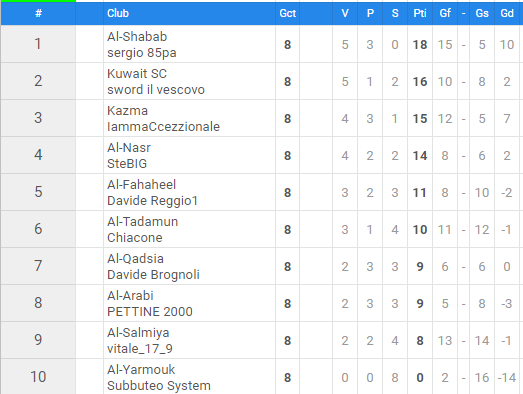
Task: Click Al-Shabab's 18 points cell
Action: point(420,45)
